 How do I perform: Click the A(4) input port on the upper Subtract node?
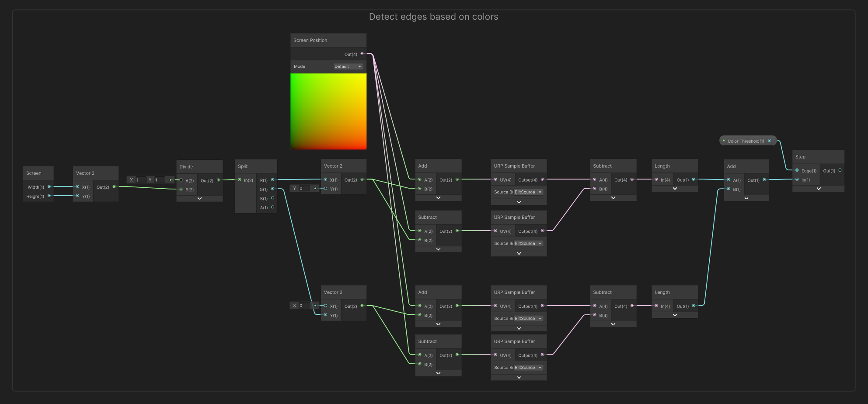pyautogui.click(x=595, y=179)
